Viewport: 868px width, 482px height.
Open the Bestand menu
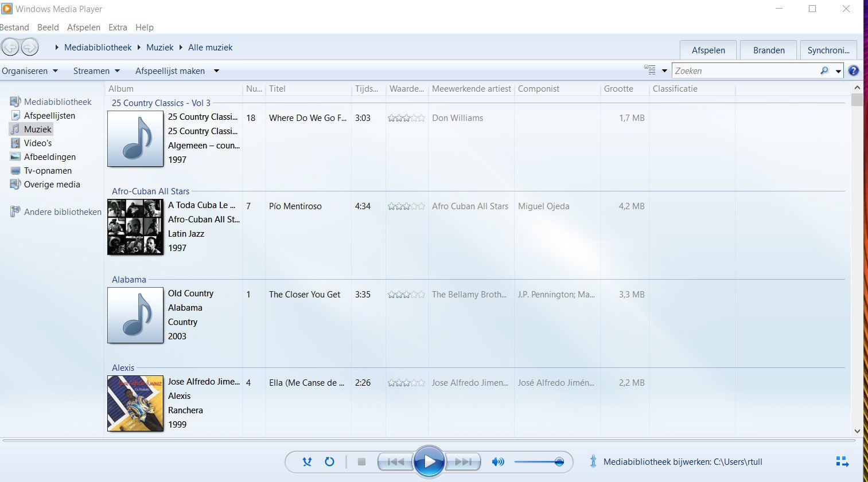pos(14,28)
